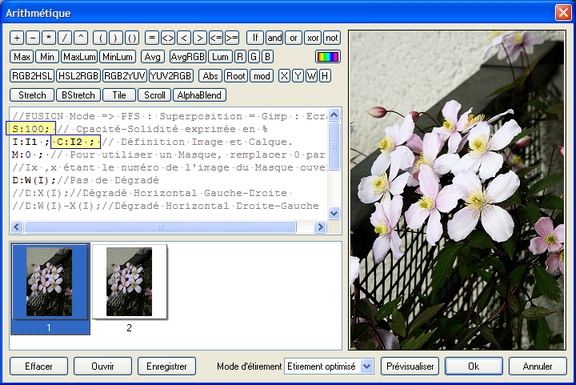Viewport: 576px width, 385px height.
Task: Place cursor in S:100; opacity text
Action: (x=30, y=129)
